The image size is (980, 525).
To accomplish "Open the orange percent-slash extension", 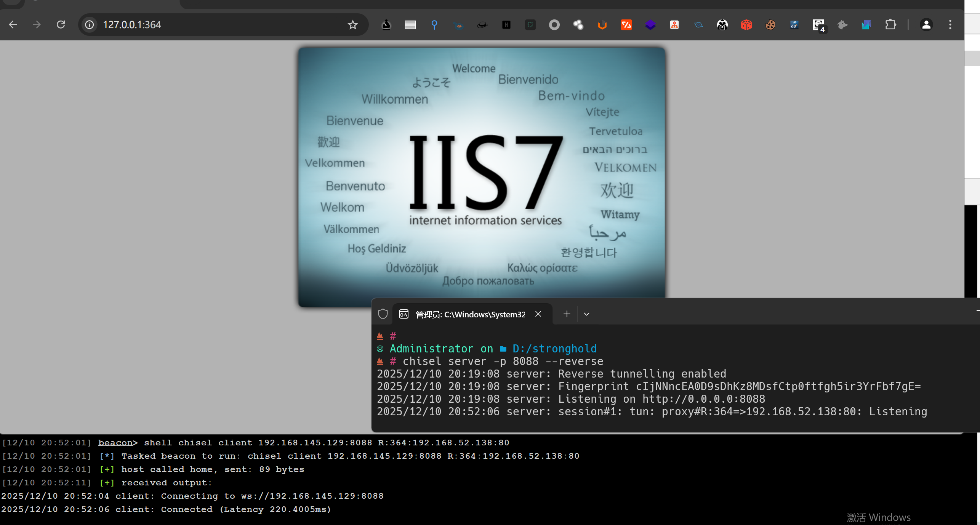I will coord(626,25).
